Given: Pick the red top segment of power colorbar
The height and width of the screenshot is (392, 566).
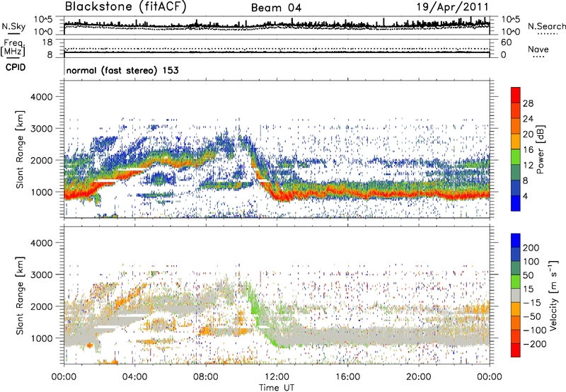Looking at the screenshot, I should [x=516, y=96].
